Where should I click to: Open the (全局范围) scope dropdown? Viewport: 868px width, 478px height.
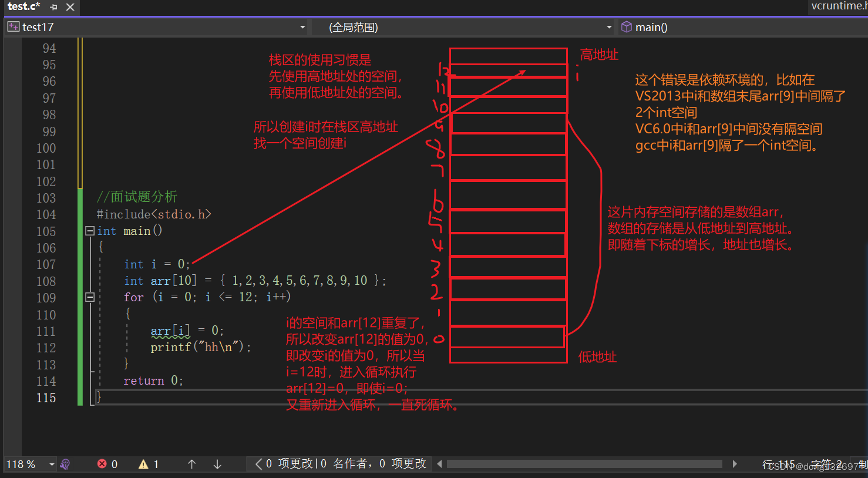(609, 27)
